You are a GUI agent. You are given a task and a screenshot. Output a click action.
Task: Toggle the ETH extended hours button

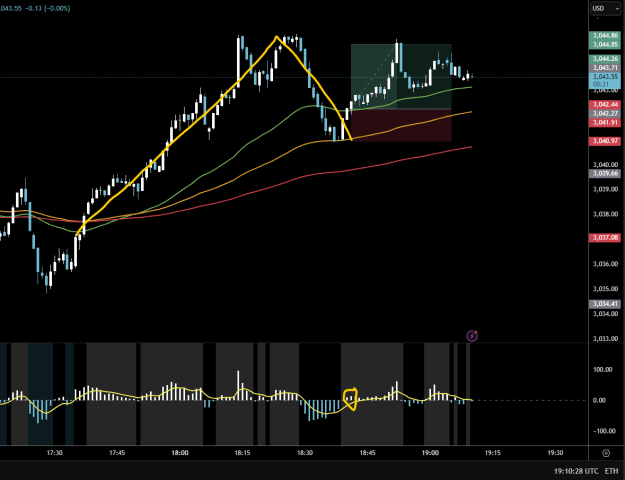click(x=612, y=471)
